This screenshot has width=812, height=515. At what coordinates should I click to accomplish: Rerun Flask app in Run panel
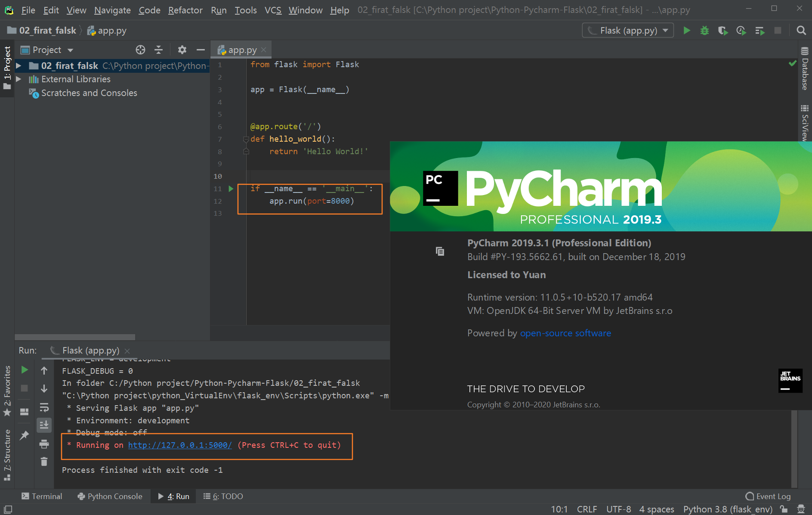tap(25, 370)
